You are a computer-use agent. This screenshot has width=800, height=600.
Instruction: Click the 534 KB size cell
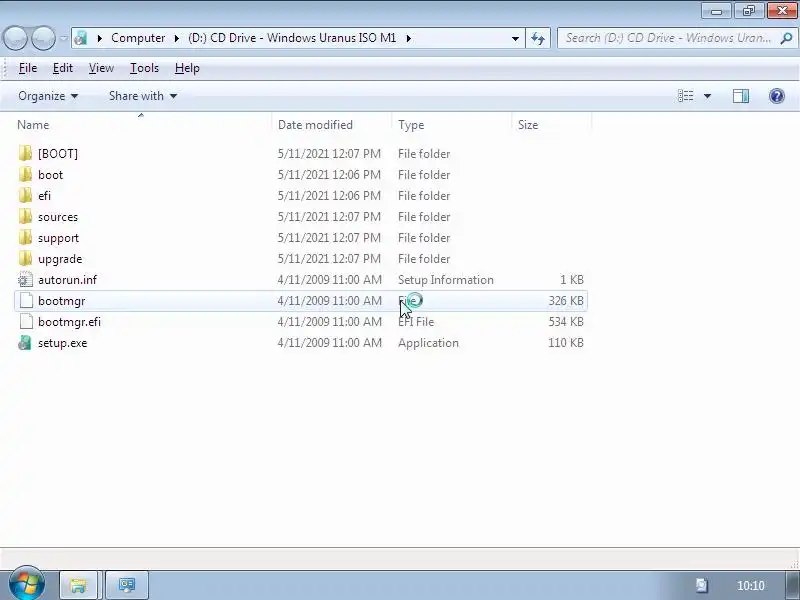(x=566, y=322)
